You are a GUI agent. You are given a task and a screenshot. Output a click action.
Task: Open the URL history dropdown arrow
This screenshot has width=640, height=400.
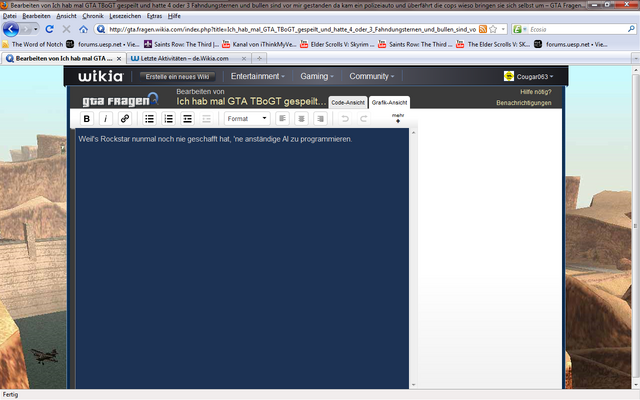point(503,29)
